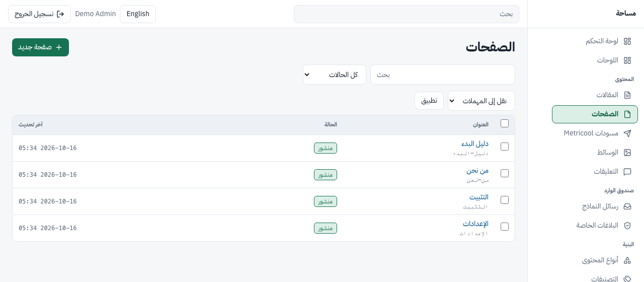Click the global بحث search field in top bar
Screen dimensions: 644x282
[x=407, y=14]
